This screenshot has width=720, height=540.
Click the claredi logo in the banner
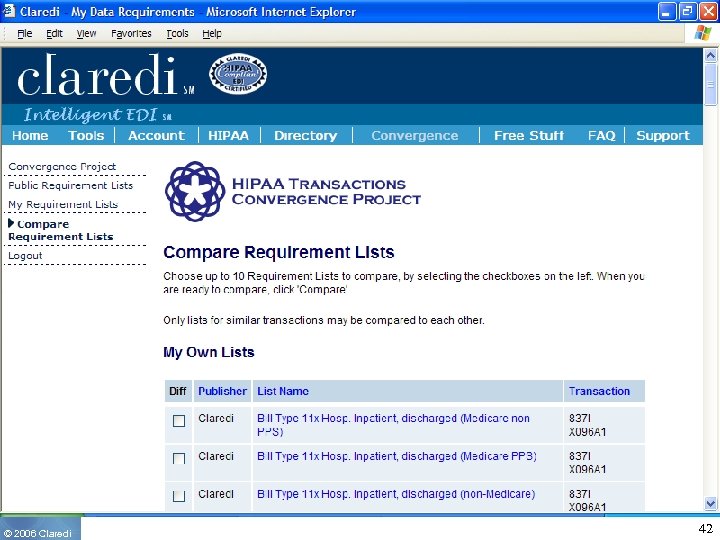pos(105,74)
